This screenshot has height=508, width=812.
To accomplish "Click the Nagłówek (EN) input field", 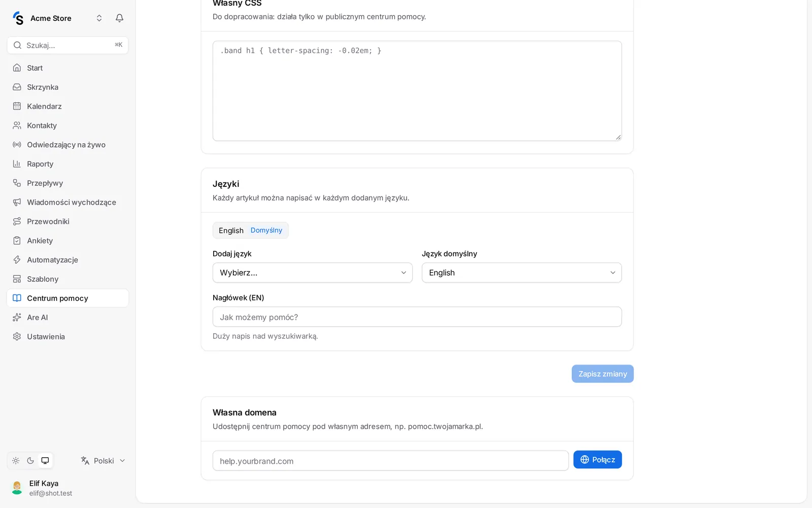I will [x=417, y=317].
